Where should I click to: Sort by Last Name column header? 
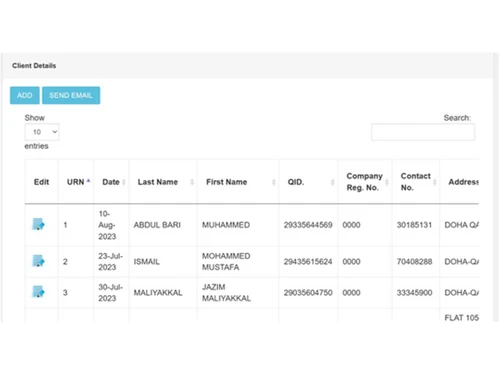tap(163, 182)
